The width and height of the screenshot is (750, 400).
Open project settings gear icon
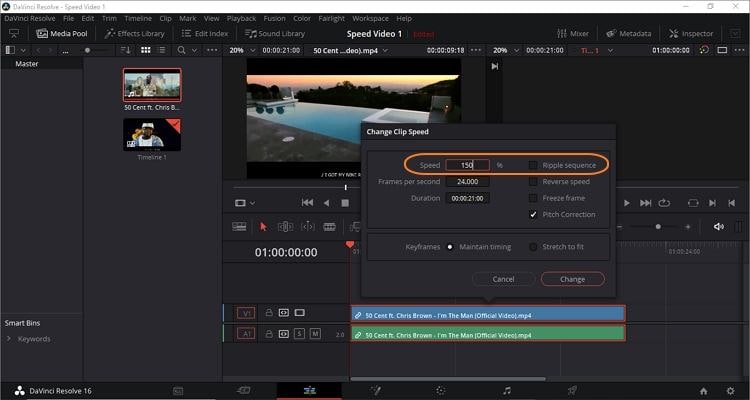click(x=730, y=391)
